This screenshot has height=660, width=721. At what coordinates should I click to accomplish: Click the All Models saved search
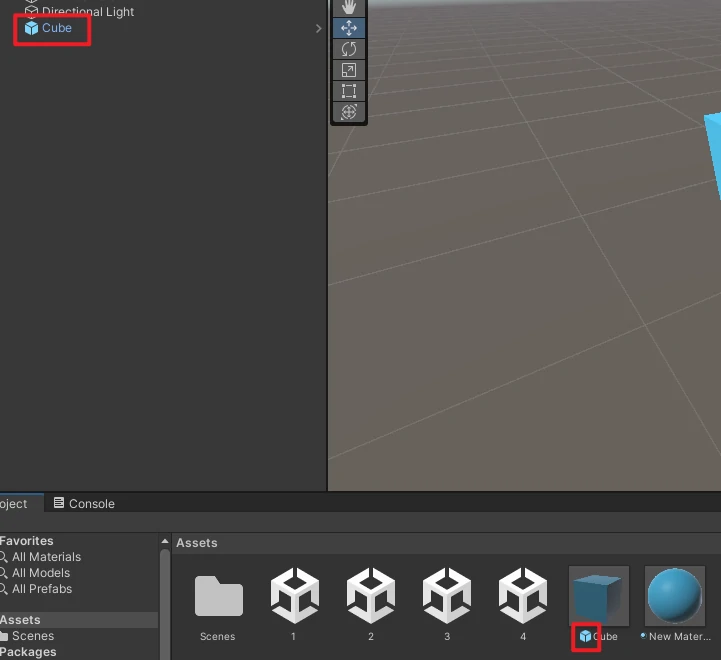40,573
